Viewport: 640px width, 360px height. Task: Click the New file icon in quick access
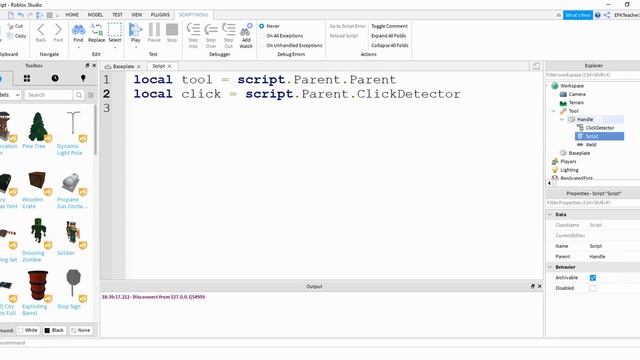tap(11, 15)
